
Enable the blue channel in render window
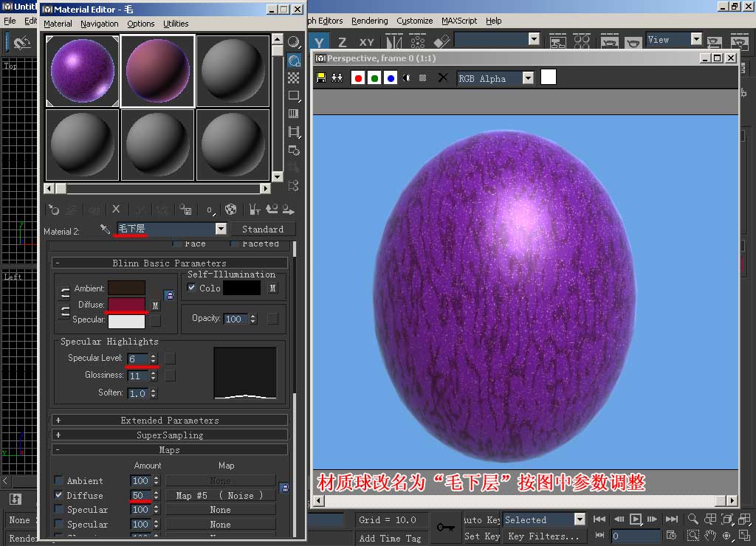pyautogui.click(x=391, y=78)
